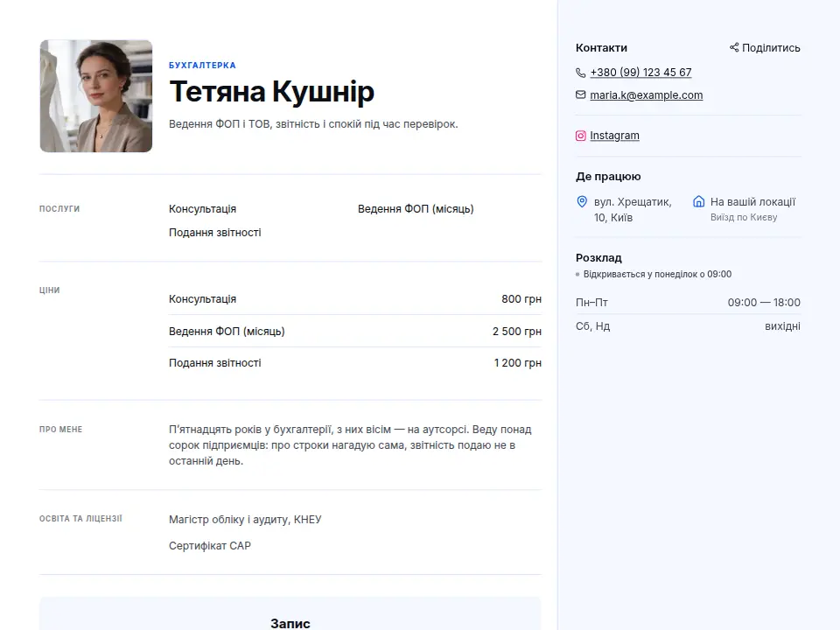Click the ОСВІТА ТА ЛІЦЕНЗІЇ section label

[80, 519]
